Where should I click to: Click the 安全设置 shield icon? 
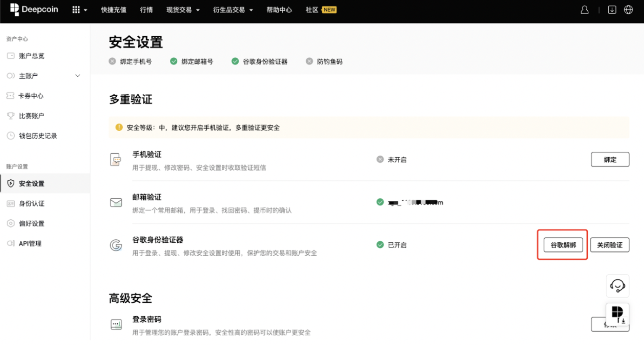[x=11, y=184]
